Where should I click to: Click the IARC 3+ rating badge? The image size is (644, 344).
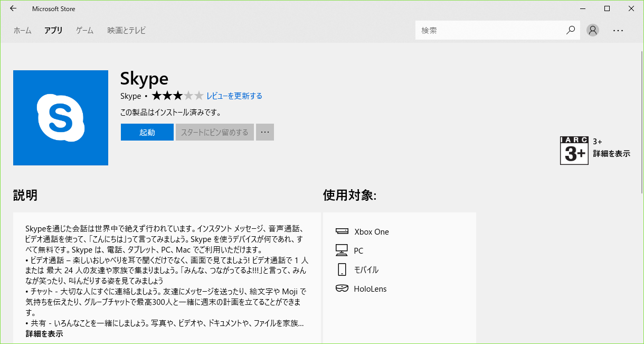coord(574,151)
